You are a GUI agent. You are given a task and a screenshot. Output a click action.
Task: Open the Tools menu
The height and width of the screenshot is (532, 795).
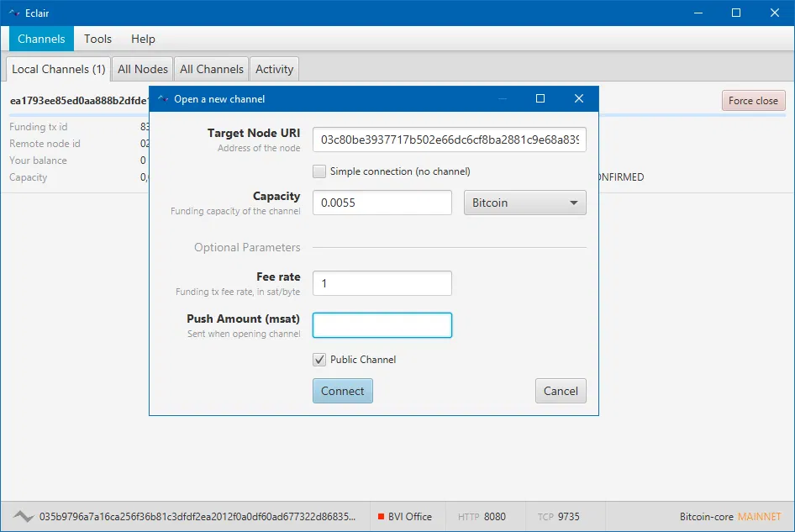coord(97,39)
